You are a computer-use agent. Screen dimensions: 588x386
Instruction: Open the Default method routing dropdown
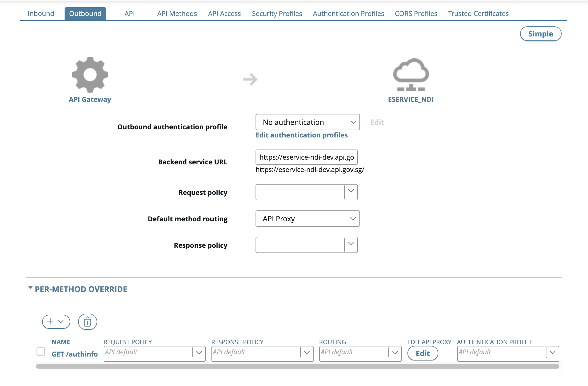[307, 219]
